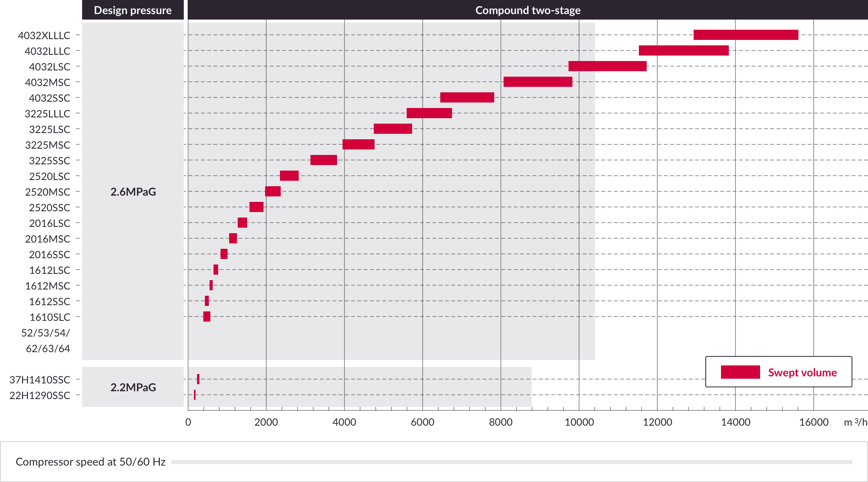Click the 22H1290SSC small red bar

[x=195, y=395]
